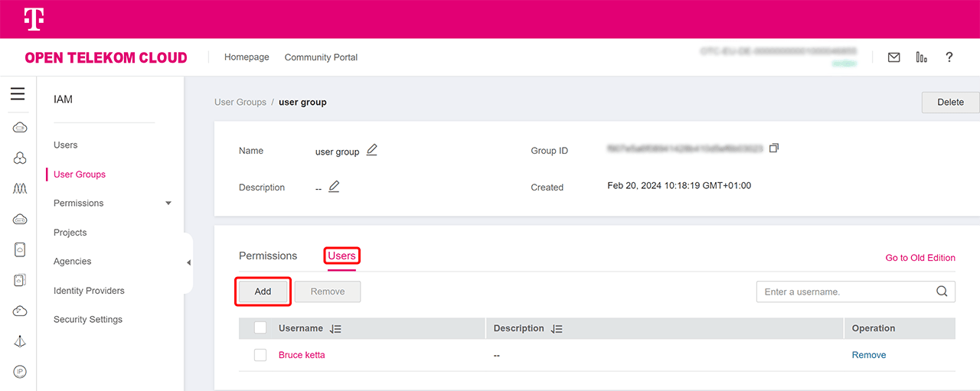Open the hamburger menu icon
Viewport: 980px width, 391px height.
click(18, 94)
